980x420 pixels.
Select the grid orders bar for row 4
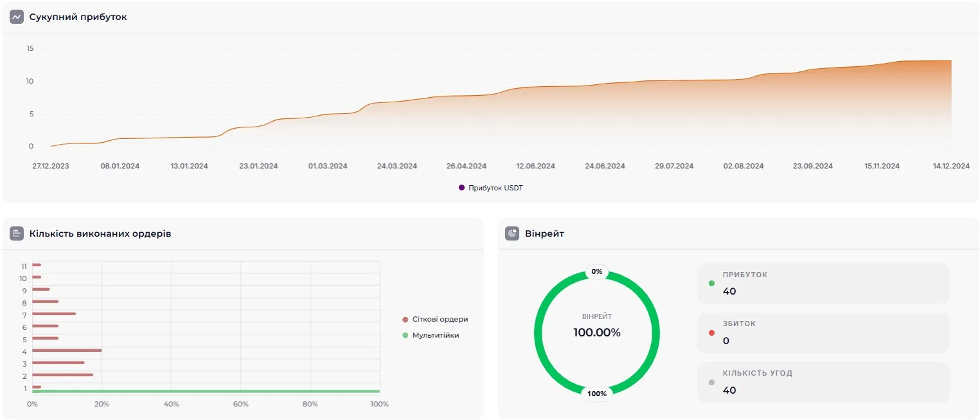point(67,351)
